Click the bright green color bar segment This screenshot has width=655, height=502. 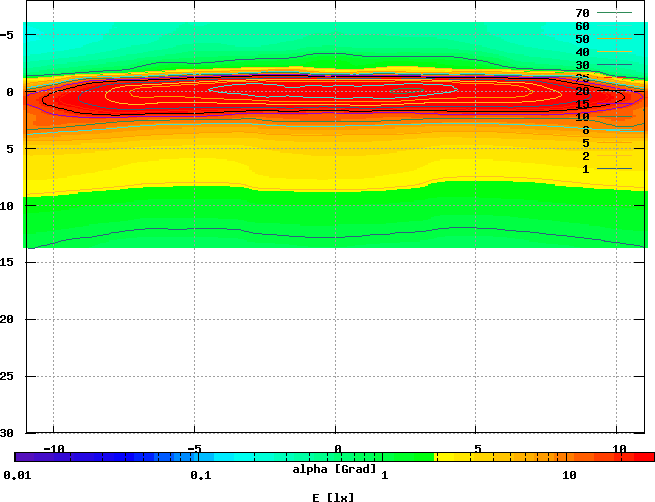[400, 456]
